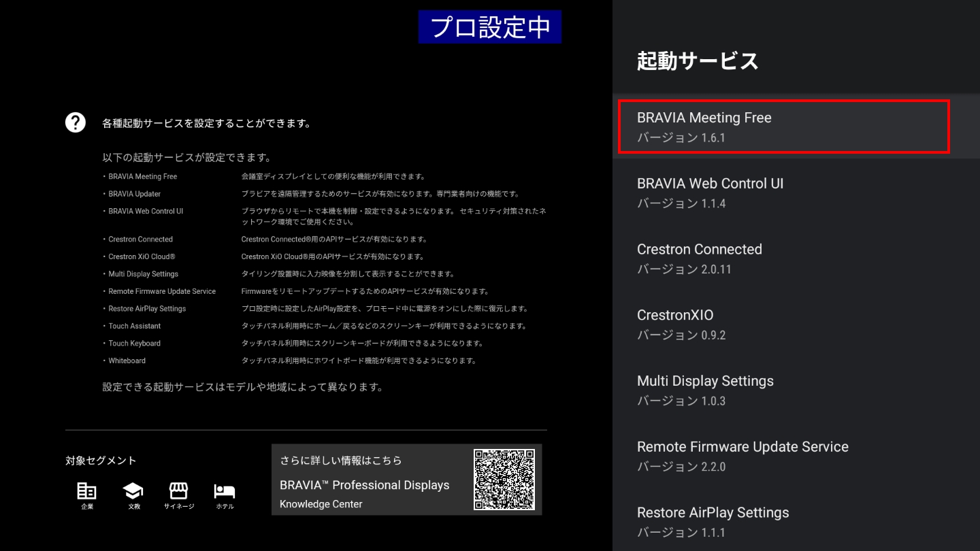
Task: Click the プロ設定中 status banner
Action: [x=490, y=27]
